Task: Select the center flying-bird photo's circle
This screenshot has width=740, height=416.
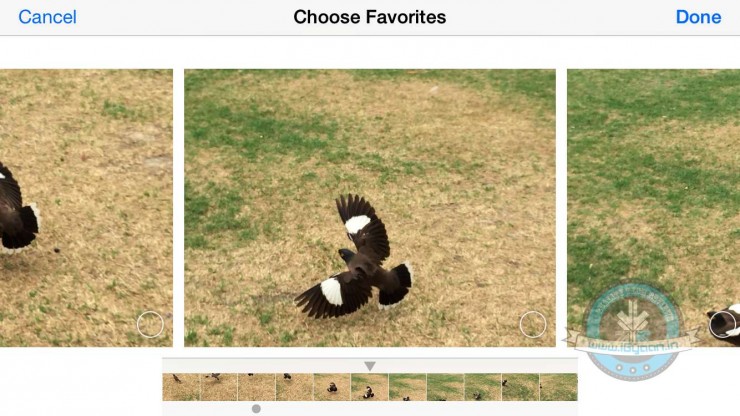Action: (533, 324)
